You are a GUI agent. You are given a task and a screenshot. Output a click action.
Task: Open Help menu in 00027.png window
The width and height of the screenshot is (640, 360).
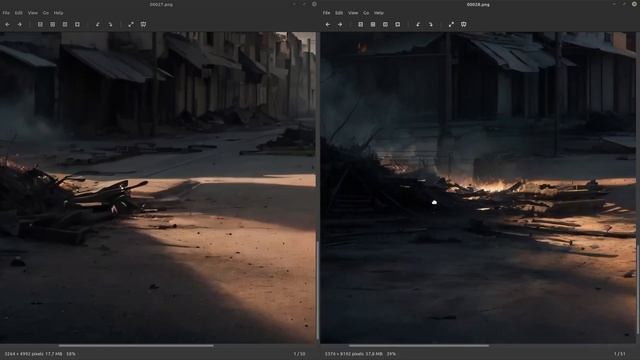tap(58, 13)
